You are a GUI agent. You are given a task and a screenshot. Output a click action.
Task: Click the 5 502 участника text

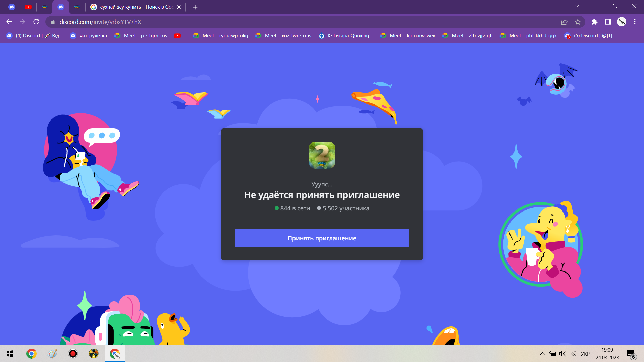pos(346,208)
